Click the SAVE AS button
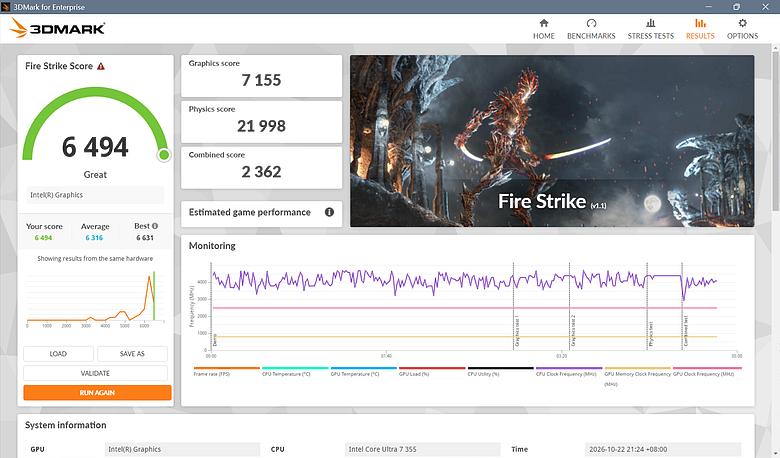The width and height of the screenshot is (780, 458). coord(132,354)
